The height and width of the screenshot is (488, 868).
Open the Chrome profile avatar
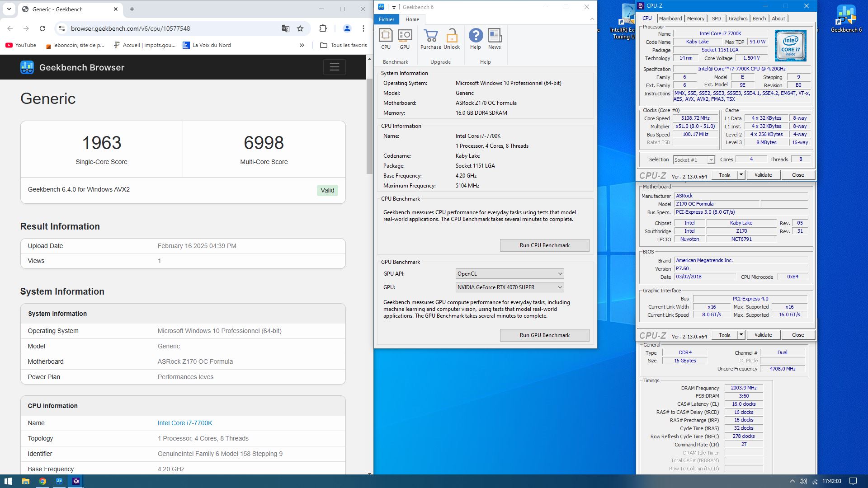tap(347, 28)
